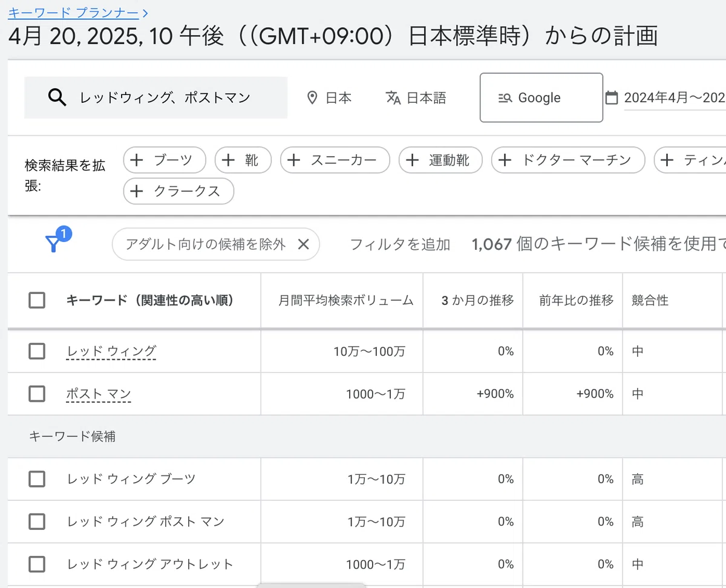Sort by 競合性 column header
This screenshot has height=588, width=726.
tap(650, 300)
